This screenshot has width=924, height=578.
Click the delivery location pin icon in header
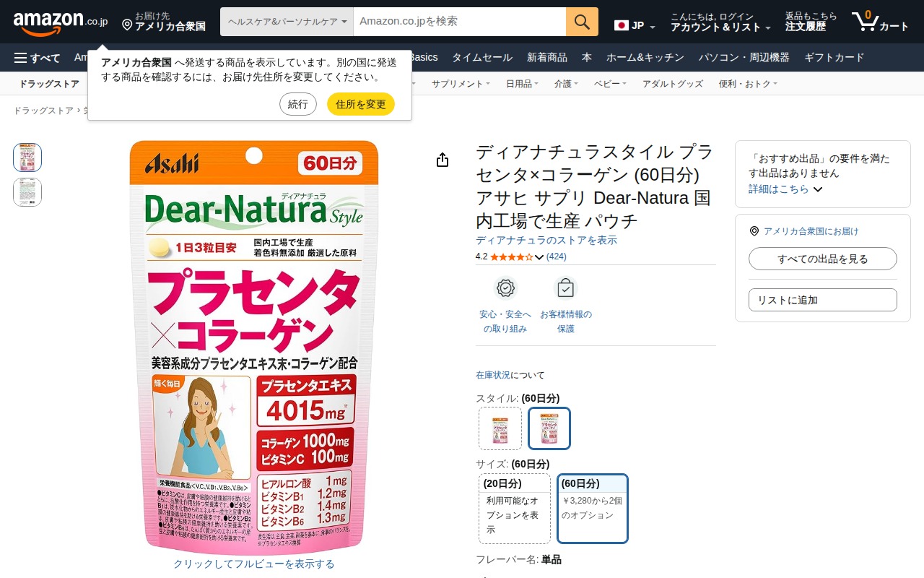[127, 25]
